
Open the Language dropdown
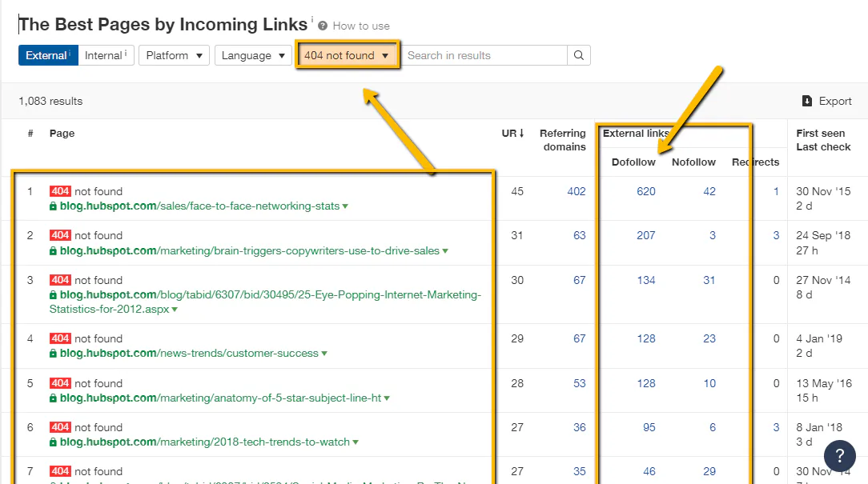tap(253, 55)
